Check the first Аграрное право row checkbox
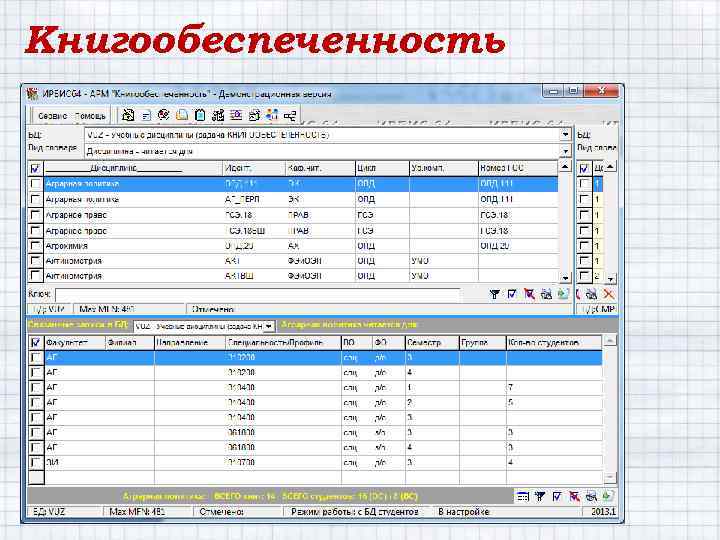720x540 pixels. (x=35, y=215)
